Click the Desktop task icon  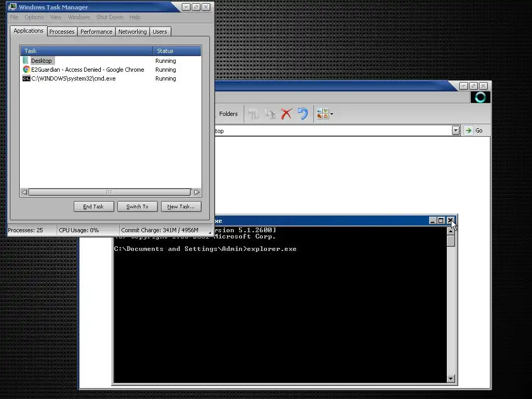tap(26, 60)
